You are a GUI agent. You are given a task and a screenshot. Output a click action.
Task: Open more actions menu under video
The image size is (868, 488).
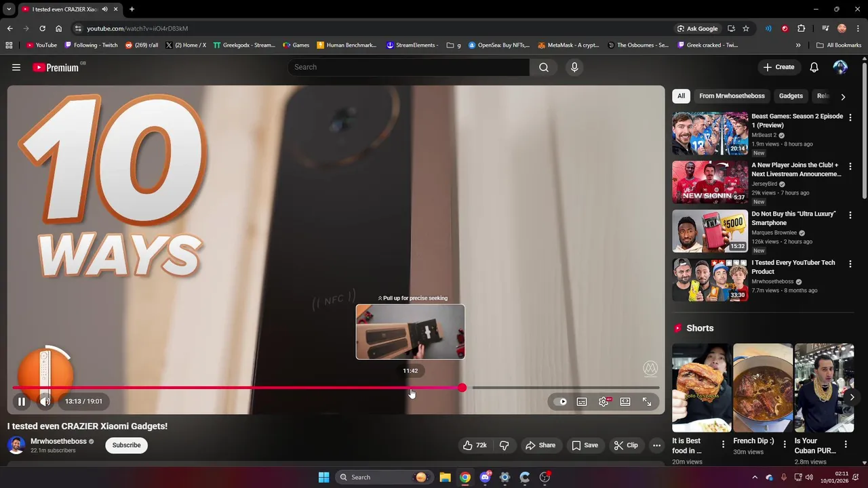[x=656, y=445]
